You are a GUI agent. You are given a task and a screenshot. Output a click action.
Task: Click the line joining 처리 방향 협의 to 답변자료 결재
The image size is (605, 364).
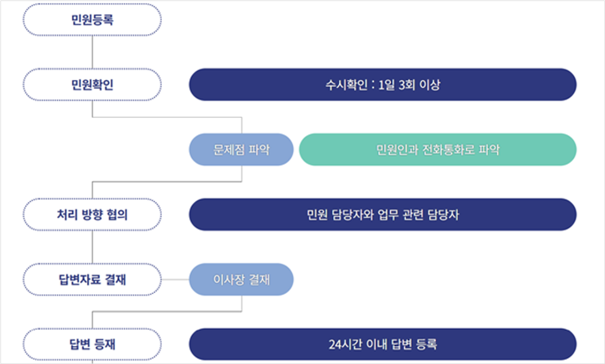[x=92, y=247]
